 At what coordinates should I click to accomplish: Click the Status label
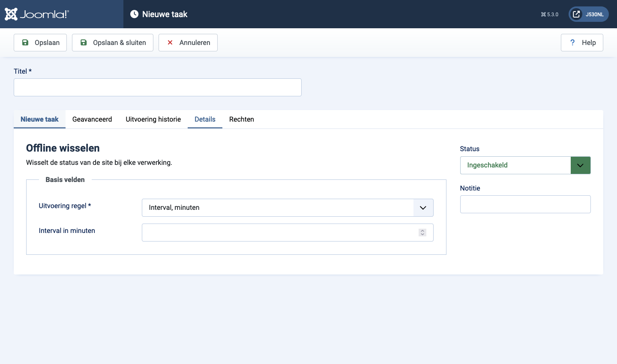470,149
